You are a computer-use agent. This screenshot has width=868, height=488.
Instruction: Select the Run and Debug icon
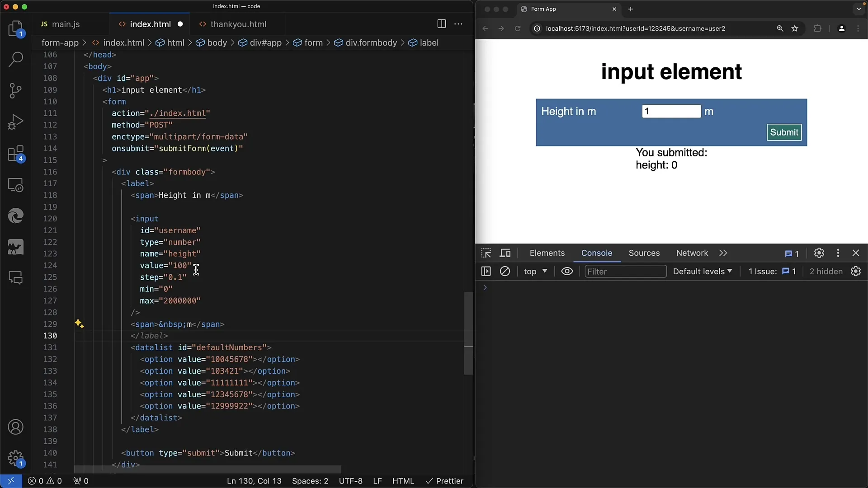(16, 122)
